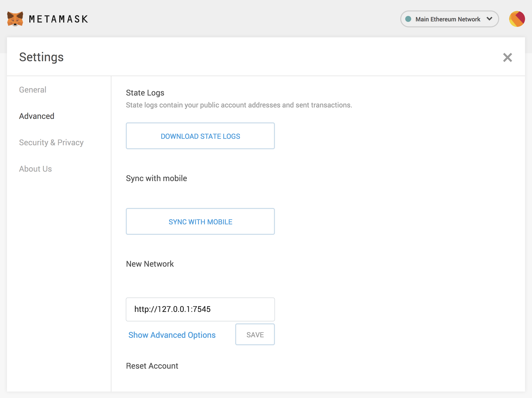Open the account avatar menu
The height and width of the screenshot is (398, 532).
(517, 19)
